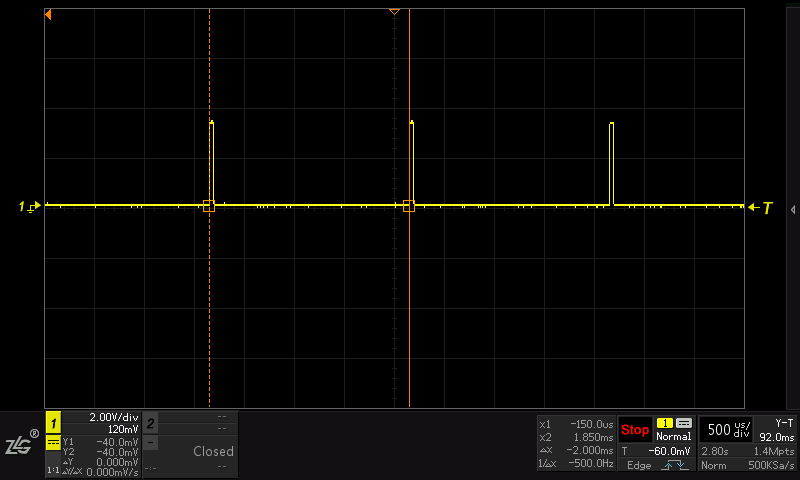Click the △X -2.000ms readout
This screenshot has height=480, width=800.
click(x=576, y=450)
